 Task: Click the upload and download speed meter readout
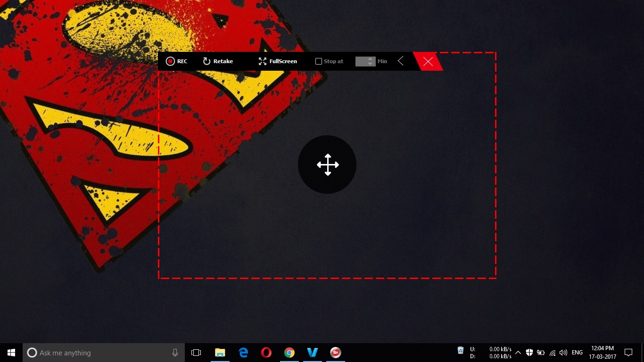pos(490,353)
